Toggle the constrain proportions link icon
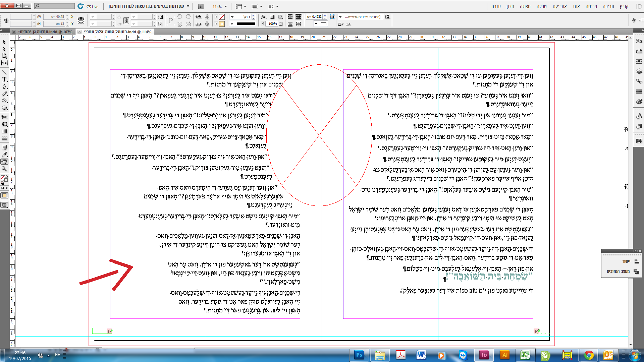This screenshot has width=644, height=362. (126, 20)
